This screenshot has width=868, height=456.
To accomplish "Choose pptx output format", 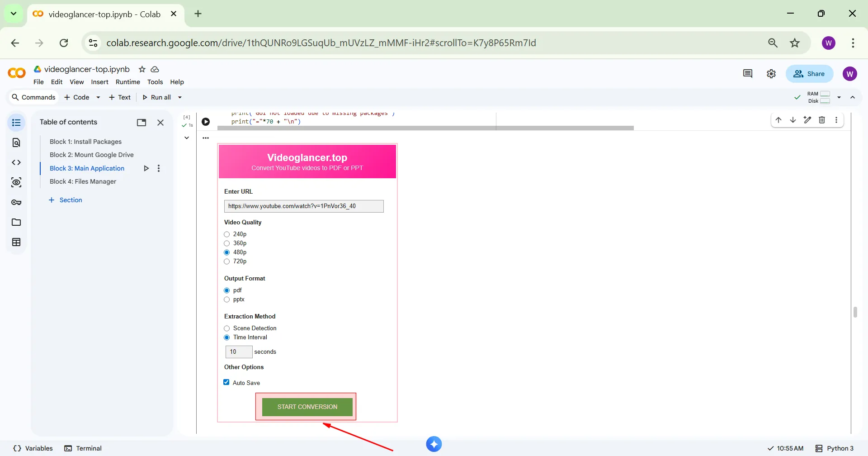I will click(x=227, y=299).
